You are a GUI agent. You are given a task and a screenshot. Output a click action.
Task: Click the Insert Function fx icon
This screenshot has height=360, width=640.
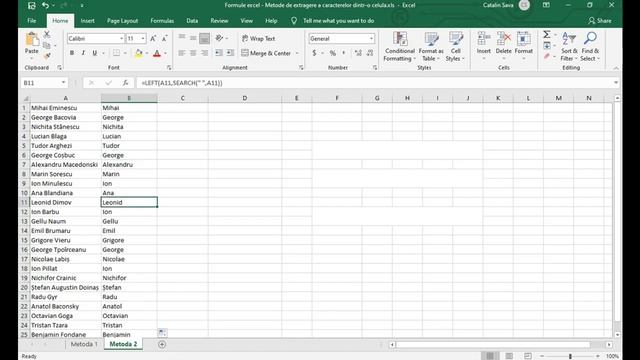pos(125,83)
